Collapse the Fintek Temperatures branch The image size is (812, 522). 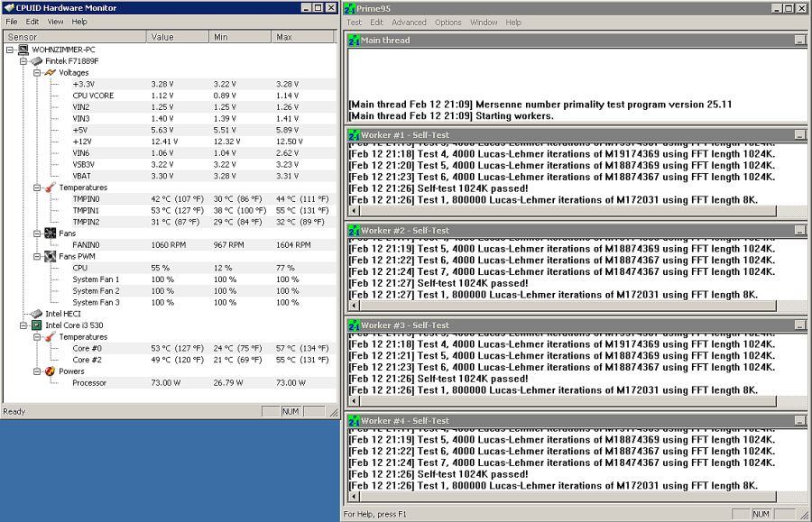[x=37, y=188]
